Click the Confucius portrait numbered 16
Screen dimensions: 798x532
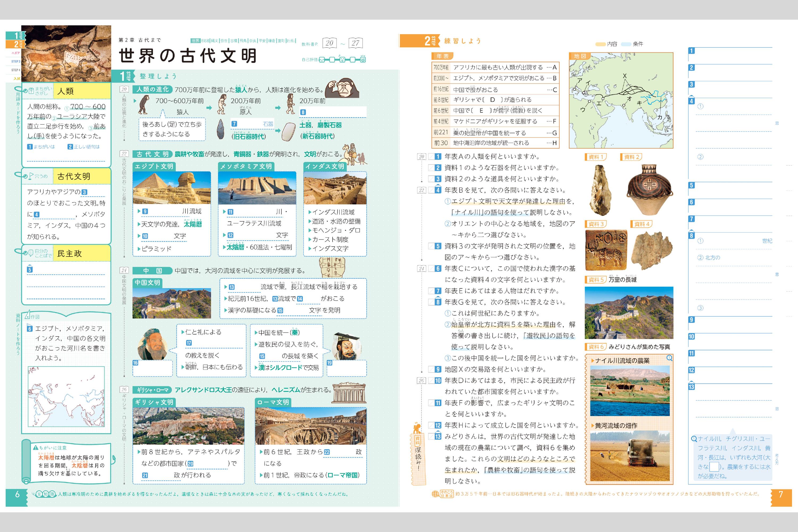(x=153, y=345)
